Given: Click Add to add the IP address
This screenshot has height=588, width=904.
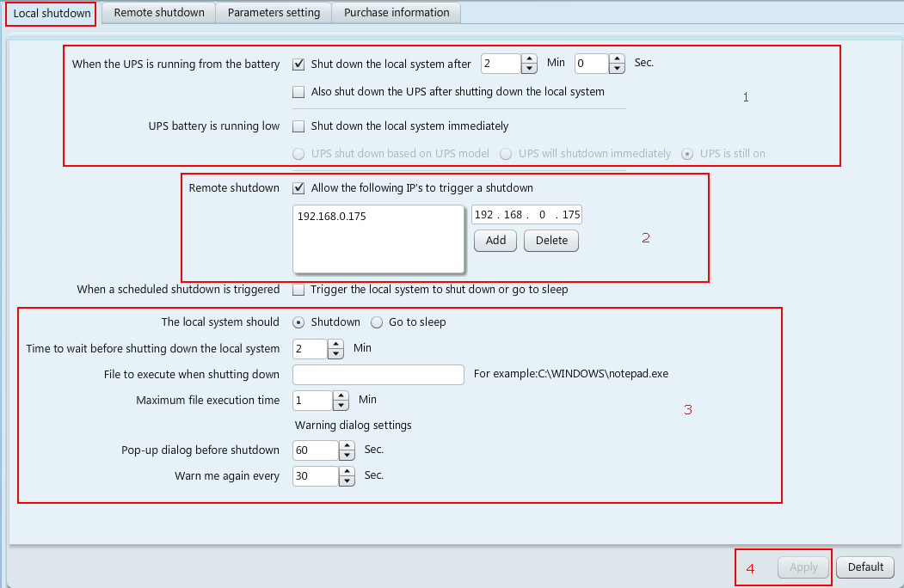Looking at the screenshot, I should (495, 241).
